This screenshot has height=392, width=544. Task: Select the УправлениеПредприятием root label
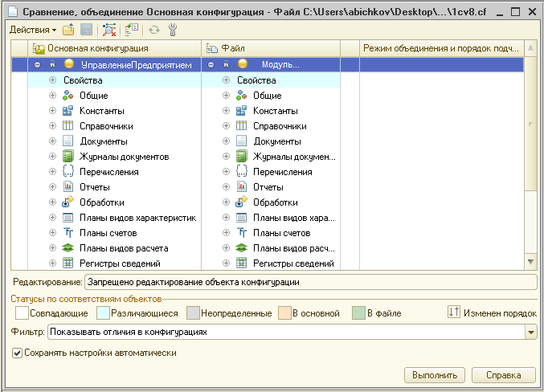(x=136, y=65)
